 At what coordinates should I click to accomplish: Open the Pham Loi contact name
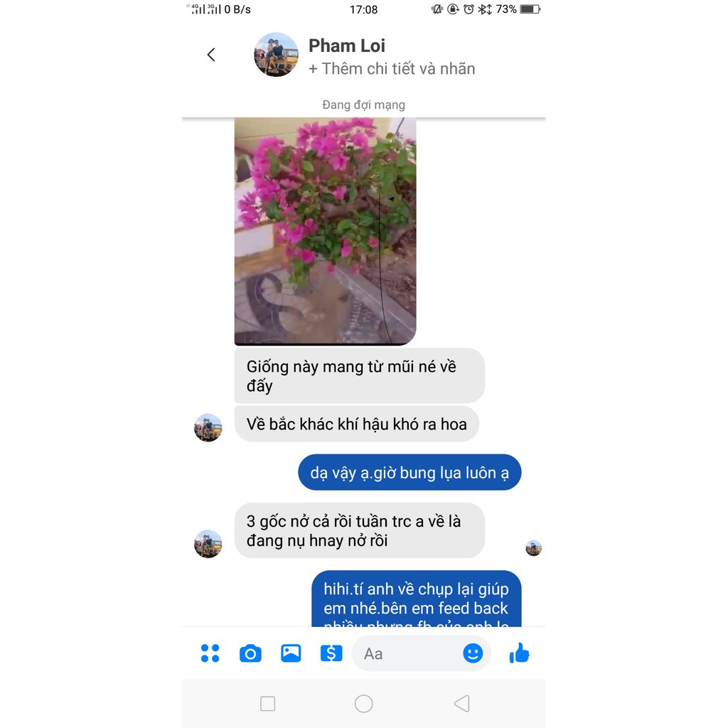(x=347, y=45)
